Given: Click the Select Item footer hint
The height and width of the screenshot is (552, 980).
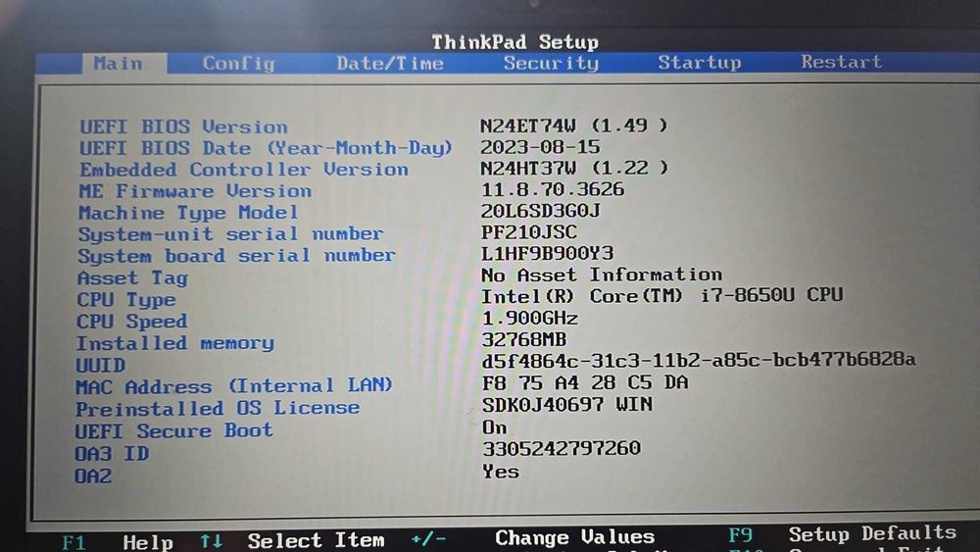Looking at the screenshot, I should click(316, 540).
